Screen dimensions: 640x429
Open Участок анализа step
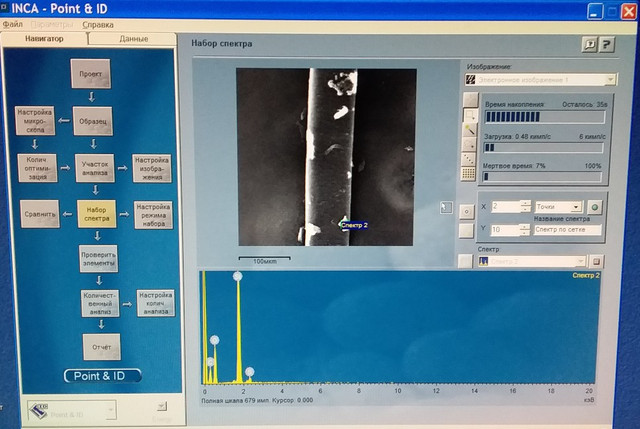click(x=95, y=168)
